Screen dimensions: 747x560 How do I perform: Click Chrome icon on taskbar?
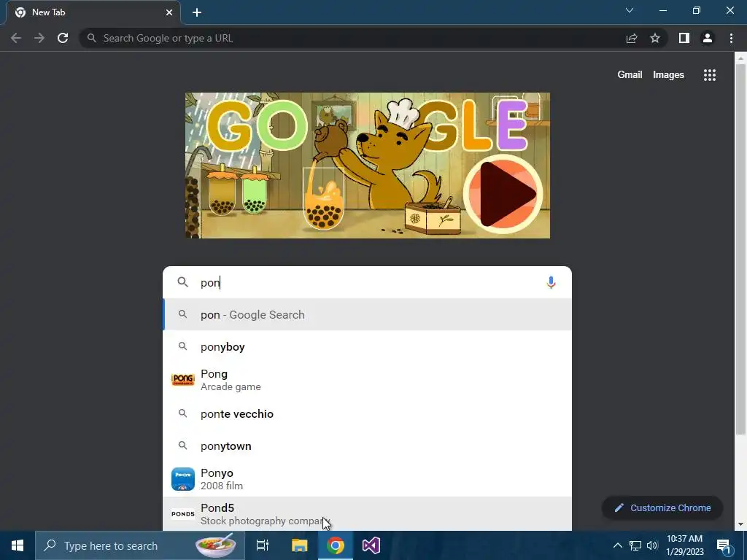336,545
